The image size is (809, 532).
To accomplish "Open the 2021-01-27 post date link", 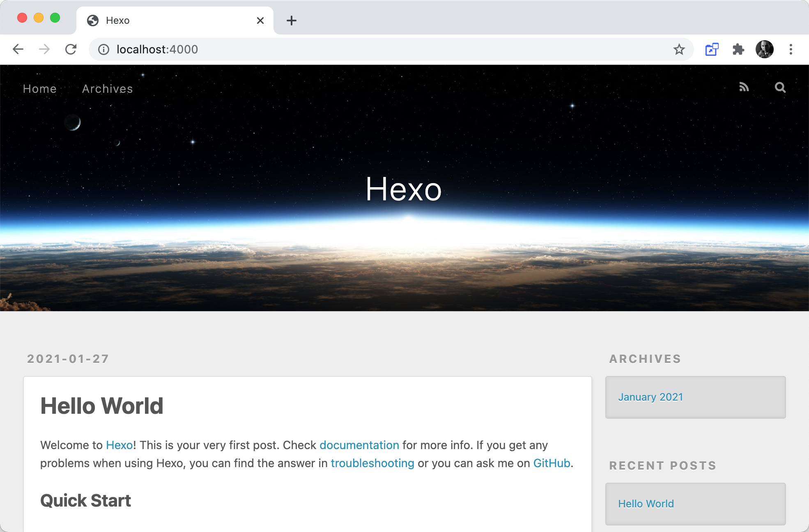I will [68, 359].
